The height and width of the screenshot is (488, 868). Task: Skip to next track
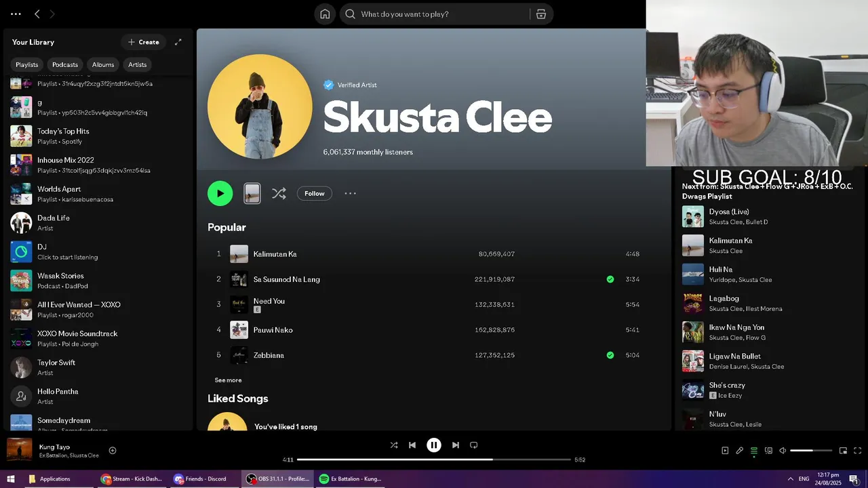(456, 445)
